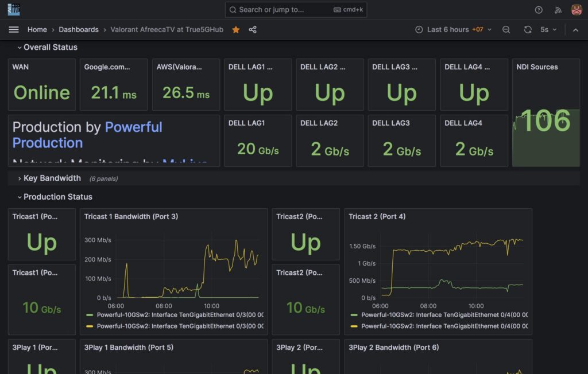Open the 5s refresh interval dropdown

(x=548, y=30)
